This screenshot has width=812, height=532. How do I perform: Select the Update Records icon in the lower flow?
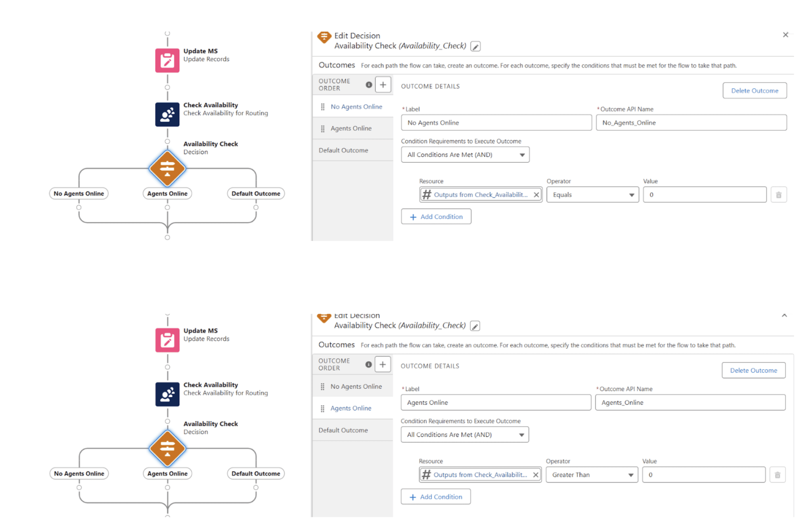pyautogui.click(x=167, y=340)
